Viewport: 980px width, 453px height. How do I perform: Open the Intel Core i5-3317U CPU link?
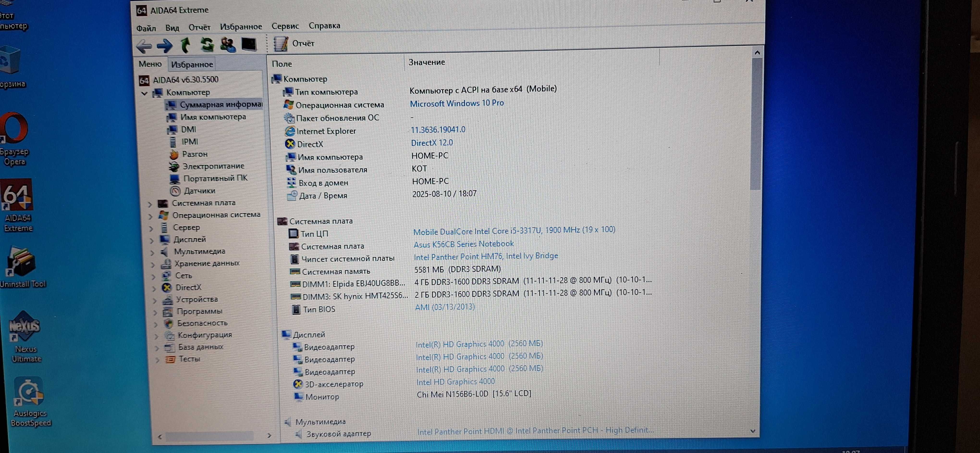point(514,231)
